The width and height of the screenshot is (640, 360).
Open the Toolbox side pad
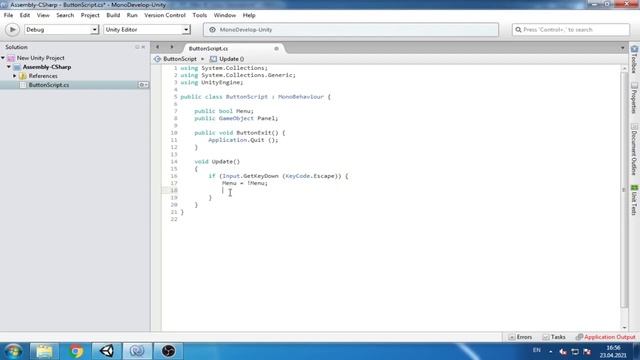(x=634, y=59)
